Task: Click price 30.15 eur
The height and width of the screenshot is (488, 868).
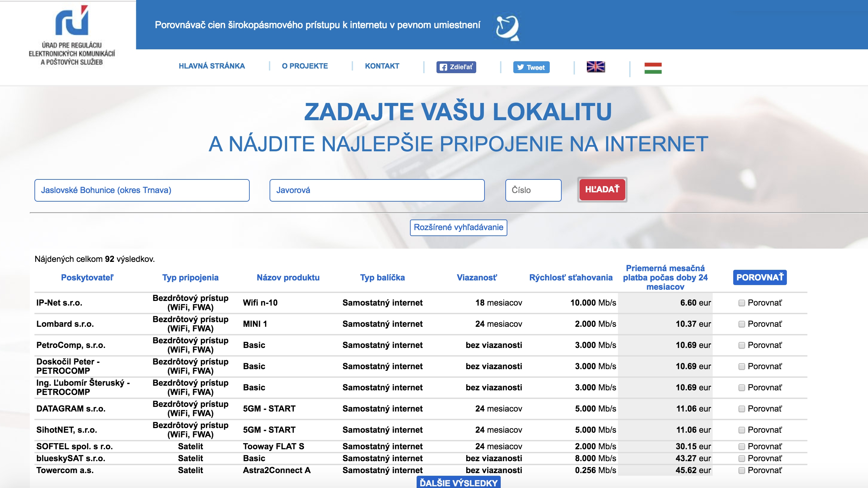Action: coord(693,446)
